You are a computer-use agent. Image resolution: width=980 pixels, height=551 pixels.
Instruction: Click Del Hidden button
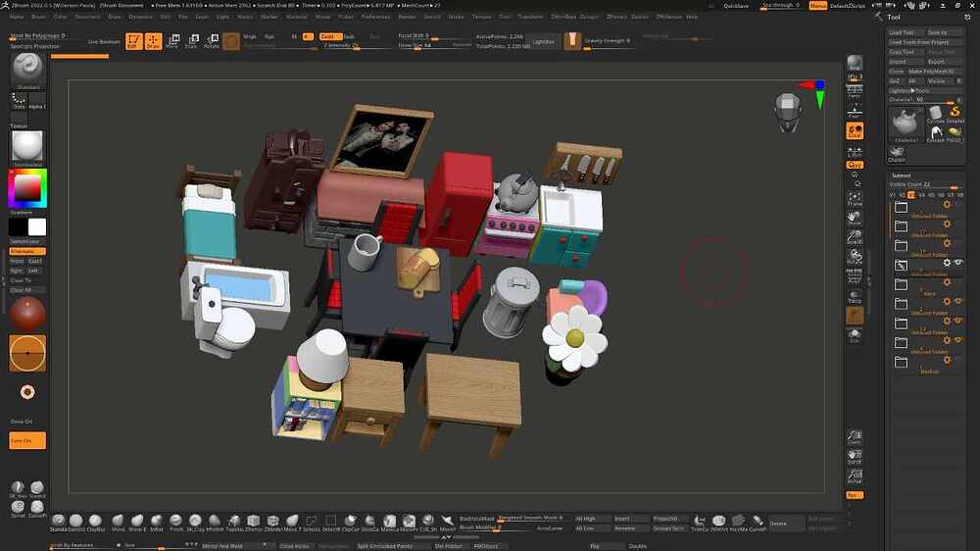(449, 546)
